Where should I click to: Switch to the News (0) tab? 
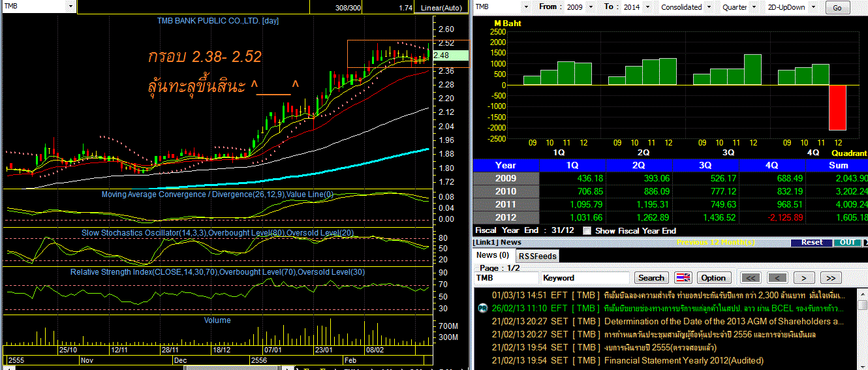pos(493,255)
